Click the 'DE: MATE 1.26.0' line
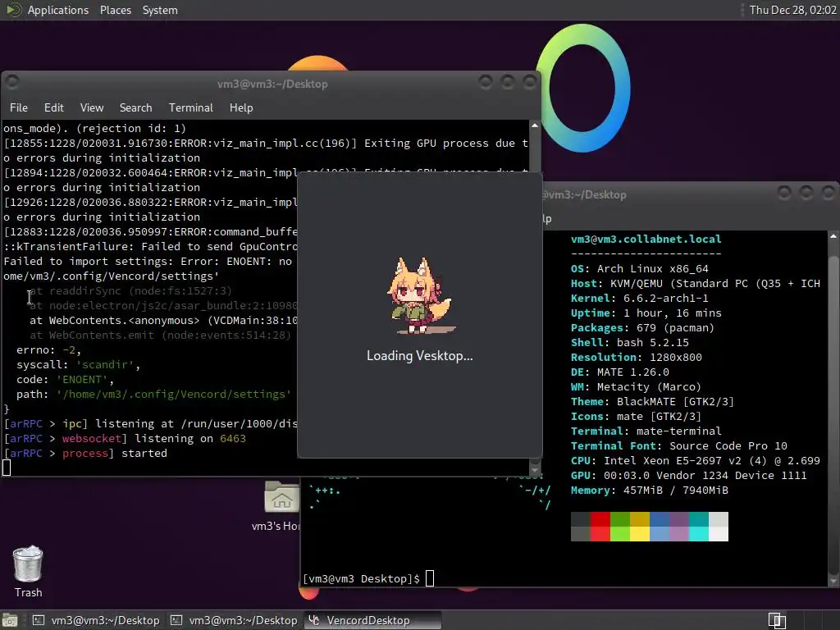840x630 pixels. pyautogui.click(x=619, y=372)
